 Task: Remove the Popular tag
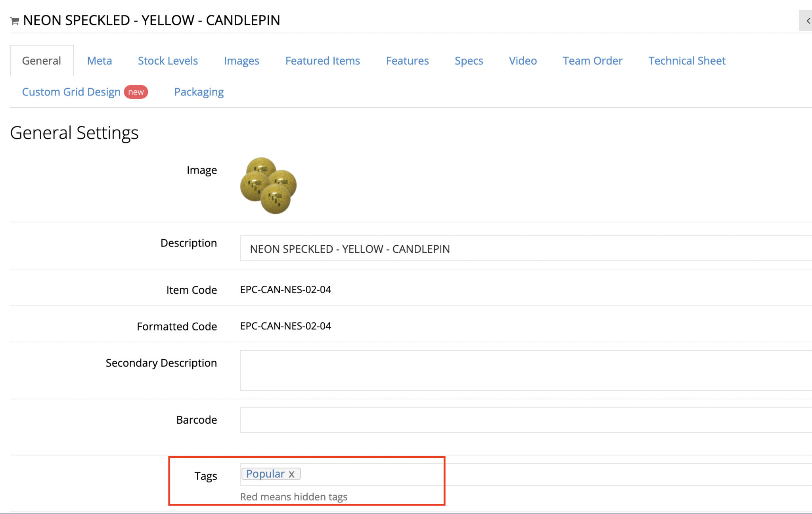(x=292, y=474)
